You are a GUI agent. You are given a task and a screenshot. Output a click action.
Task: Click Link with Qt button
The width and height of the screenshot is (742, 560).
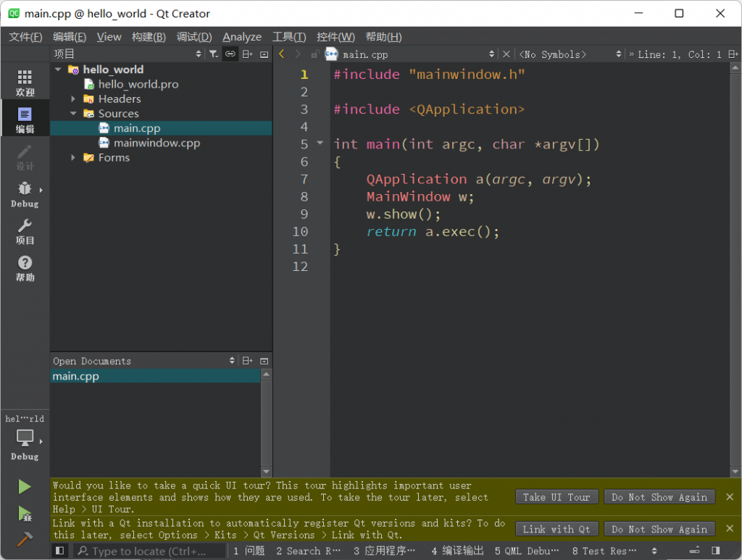click(x=556, y=529)
